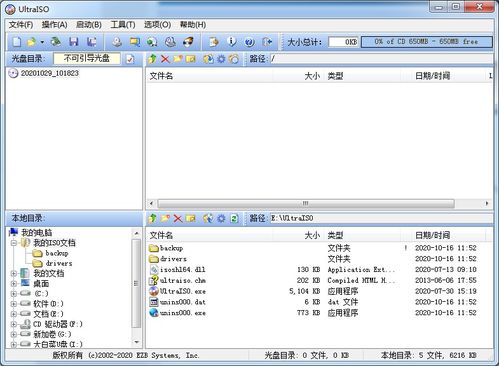Go up a folder in local pane

coord(152,219)
